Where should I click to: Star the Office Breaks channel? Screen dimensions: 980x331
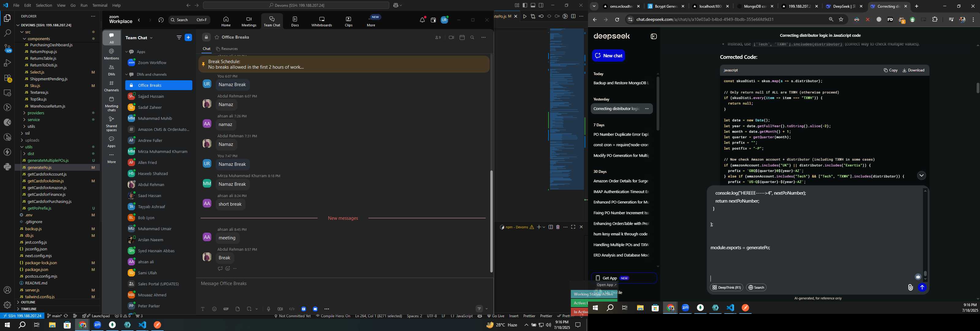217,37
